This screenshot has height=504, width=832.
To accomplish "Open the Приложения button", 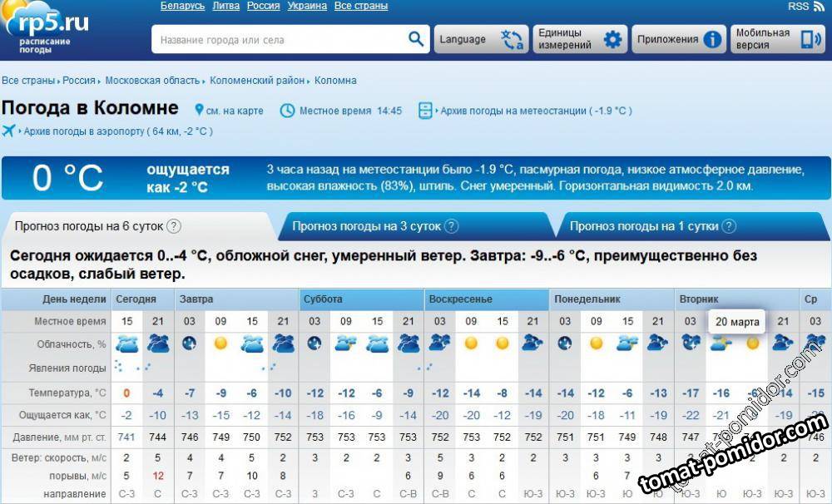I will point(677,39).
